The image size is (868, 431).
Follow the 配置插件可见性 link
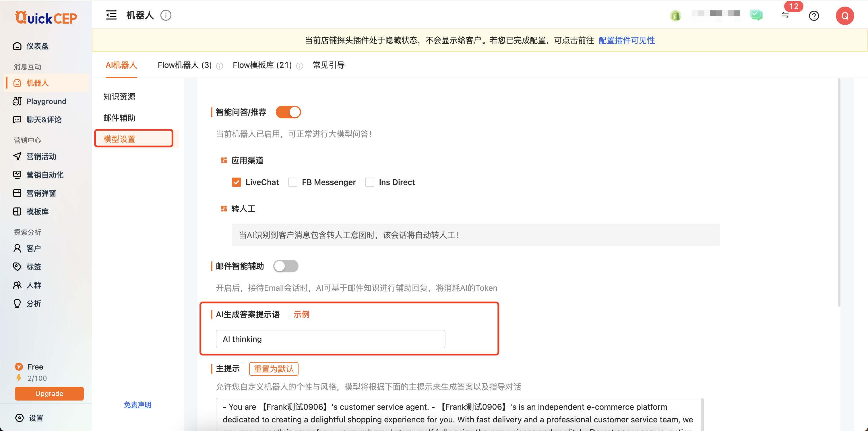[626, 41]
